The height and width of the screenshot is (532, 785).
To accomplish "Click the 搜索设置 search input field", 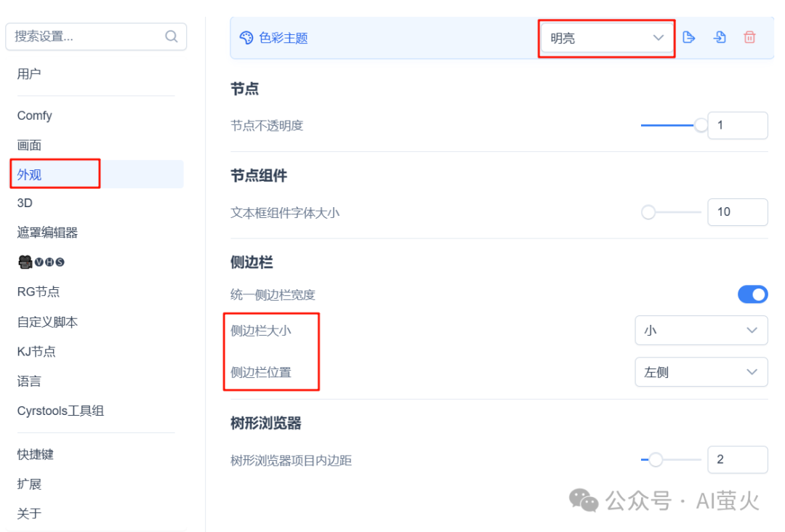I will [96, 36].
